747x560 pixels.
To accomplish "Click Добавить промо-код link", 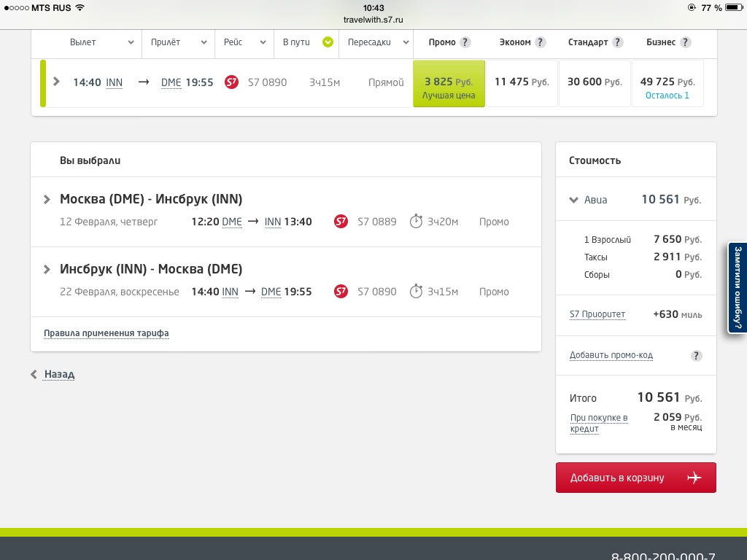I will tap(611, 355).
